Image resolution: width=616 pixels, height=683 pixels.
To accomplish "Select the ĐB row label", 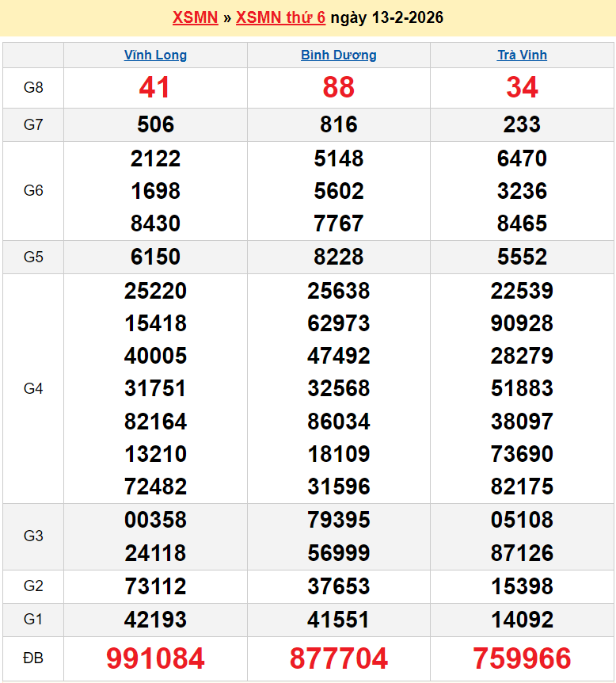I will [33, 658].
